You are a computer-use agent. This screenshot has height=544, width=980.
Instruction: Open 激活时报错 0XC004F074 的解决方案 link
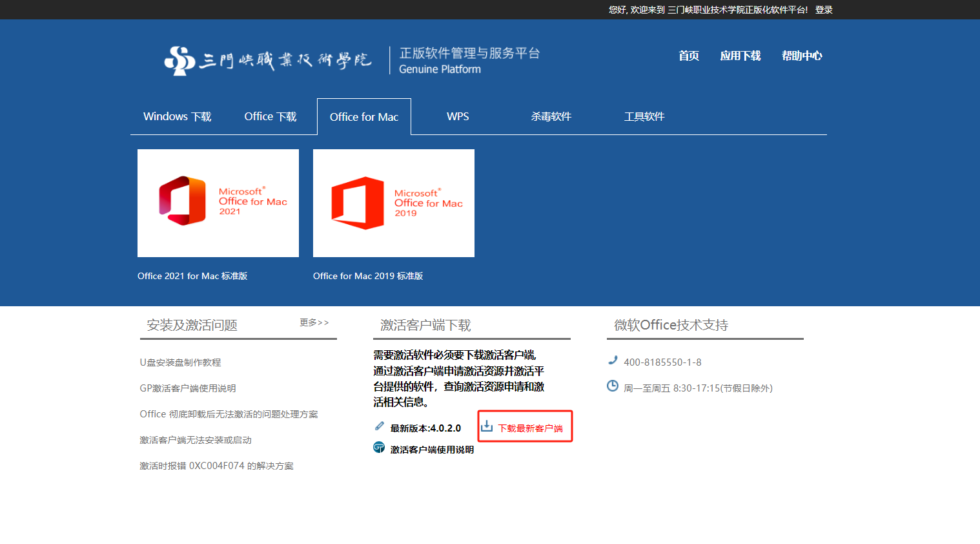(x=217, y=466)
